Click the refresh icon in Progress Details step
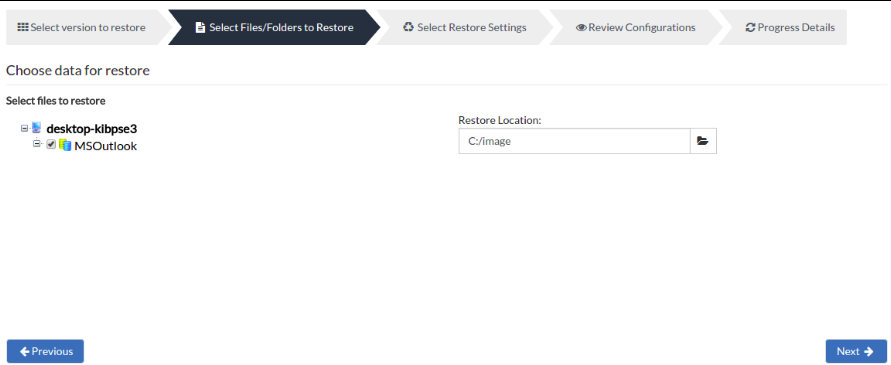This screenshot has height=365, width=891. point(750,27)
